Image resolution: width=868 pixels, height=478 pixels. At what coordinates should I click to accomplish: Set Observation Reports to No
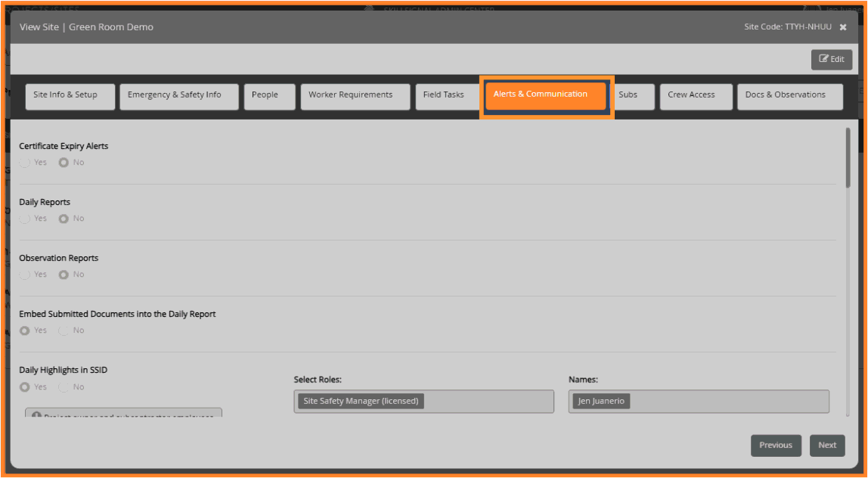pos(64,275)
